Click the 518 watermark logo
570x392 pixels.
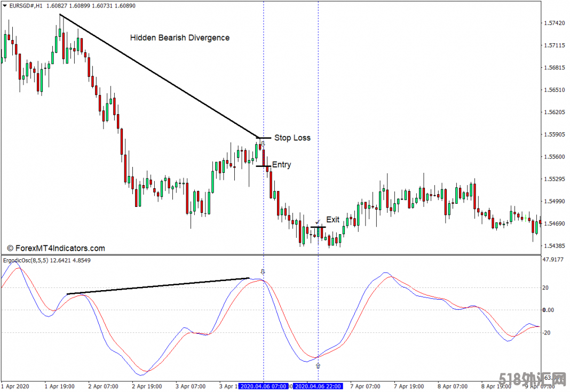click(x=533, y=380)
